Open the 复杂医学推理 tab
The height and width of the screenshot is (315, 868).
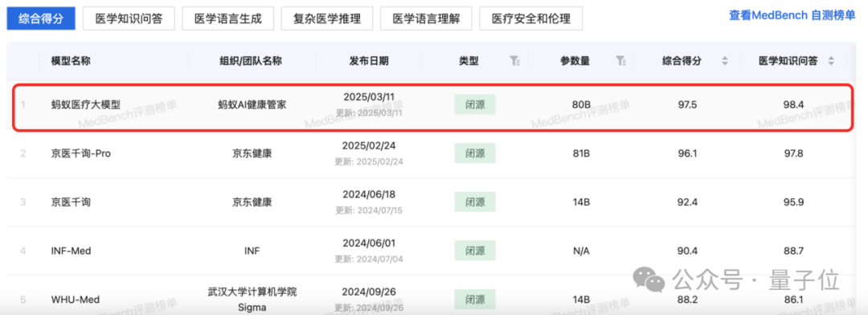327,18
